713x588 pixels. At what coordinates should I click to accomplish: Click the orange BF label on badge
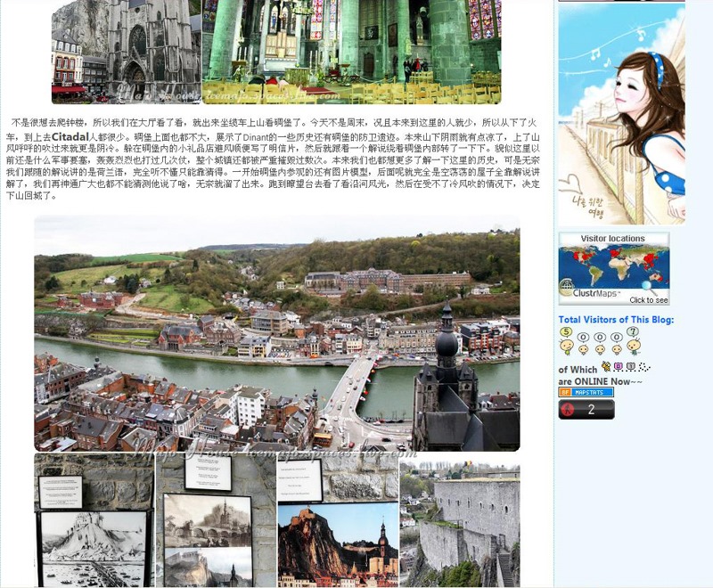[564, 392]
